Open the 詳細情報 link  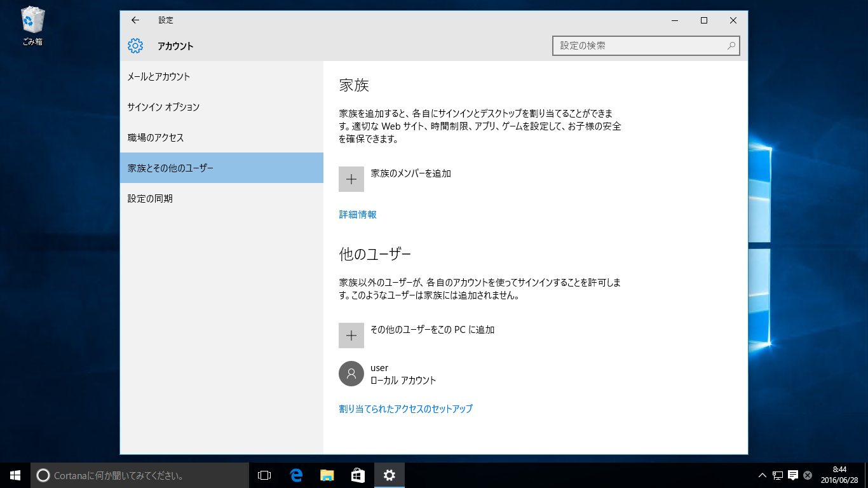(x=356, y=214)
